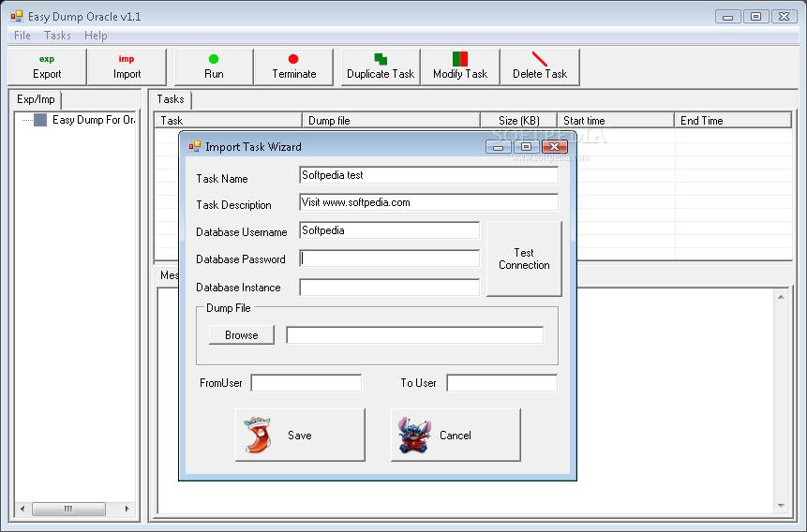This screenshot has height=532, width=807.
Task: Open the File menu
Action: point(22,36)
